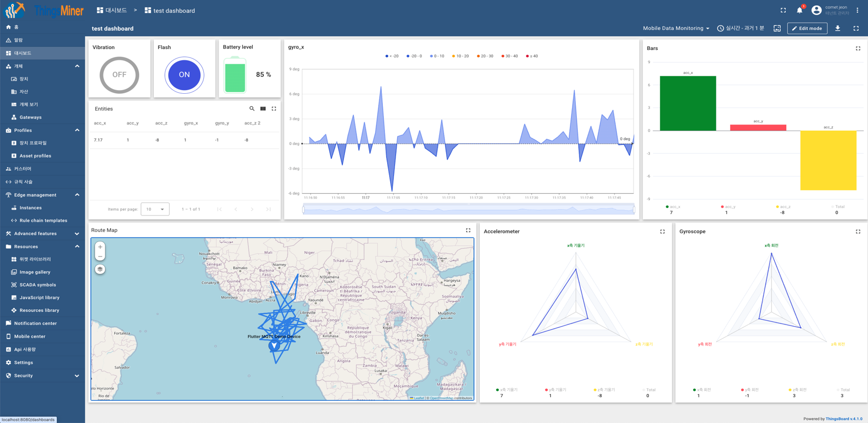This screenshot has height=423, width=868.
Task: Open Notification center in sidebar
Action: [x=35, y=323]
